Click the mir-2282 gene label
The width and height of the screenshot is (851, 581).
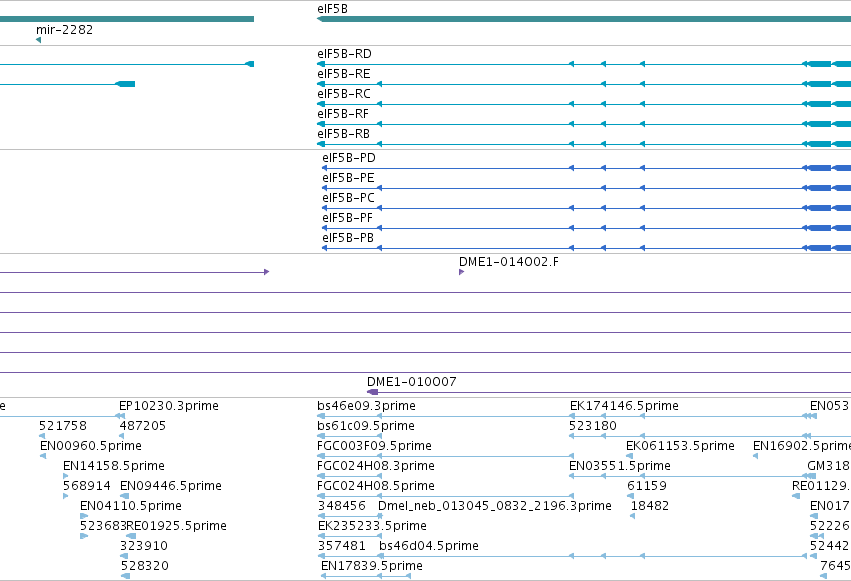[x=65, y=30]
